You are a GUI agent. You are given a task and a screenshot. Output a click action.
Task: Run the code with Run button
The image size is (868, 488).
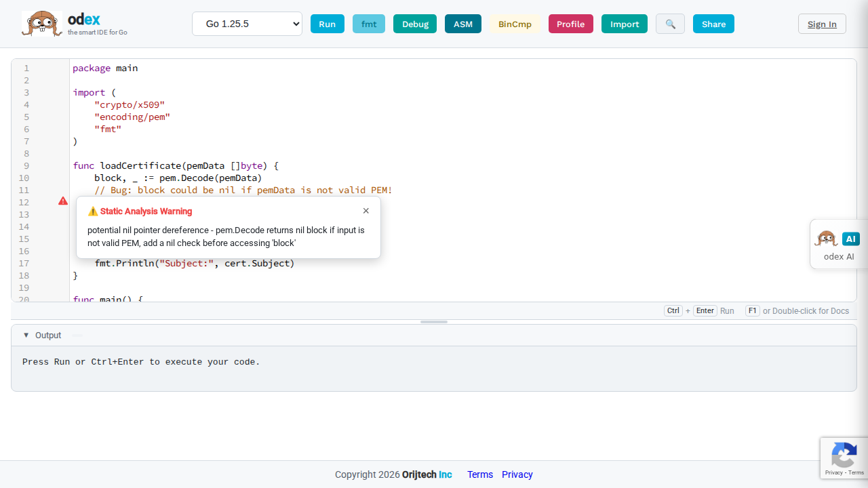(327, 24)
